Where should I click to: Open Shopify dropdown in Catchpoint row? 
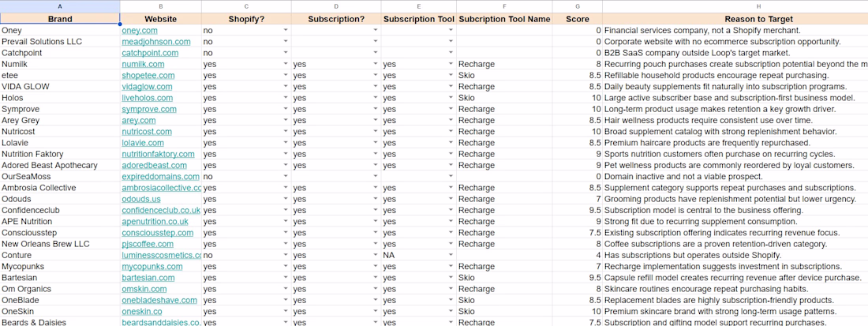(286, 53)
